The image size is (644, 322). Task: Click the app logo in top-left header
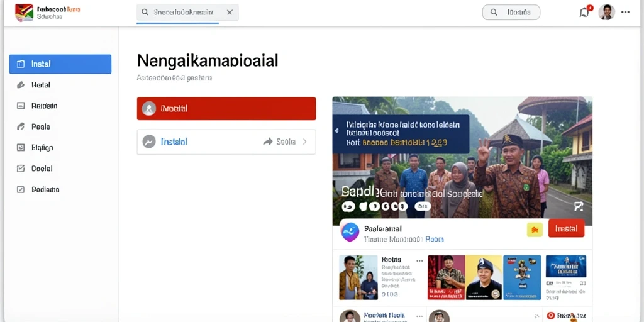point(24,13)
